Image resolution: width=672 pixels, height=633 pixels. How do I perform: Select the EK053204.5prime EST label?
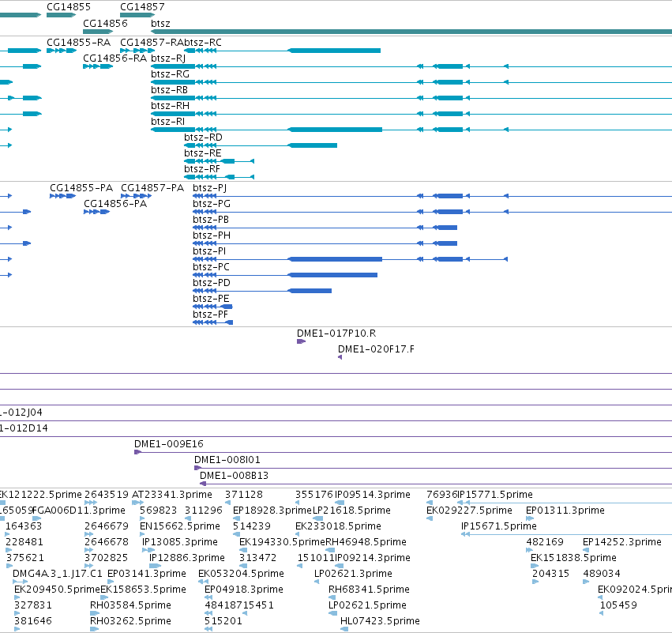tap(242, 574)
